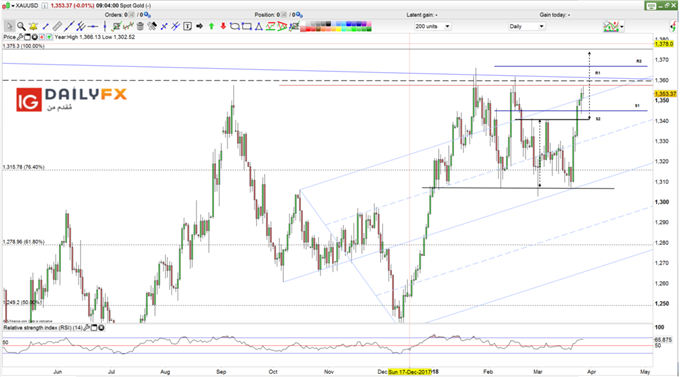Viewport: 680px width, 377px height.
Task: Click the R2 resistance label
Action: pos(639,61)
